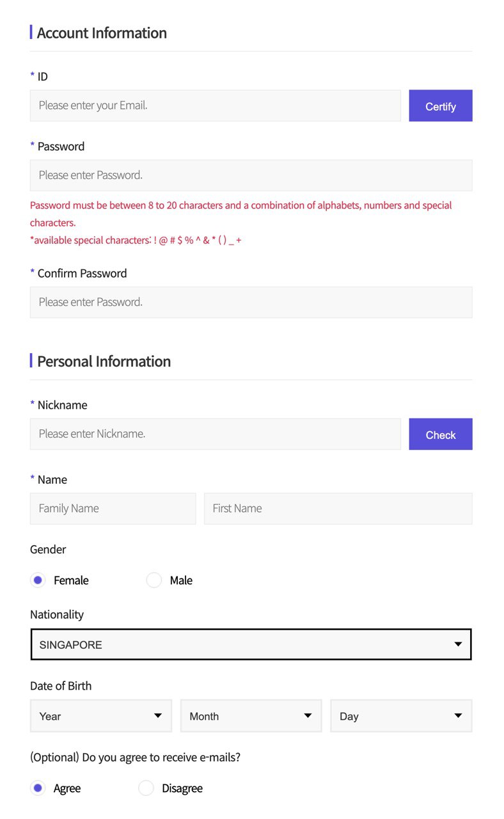The width and height of the screenshot is (504, 819).
Task: Choose Disagree for receiving e-mails
Action: [146, 788]
